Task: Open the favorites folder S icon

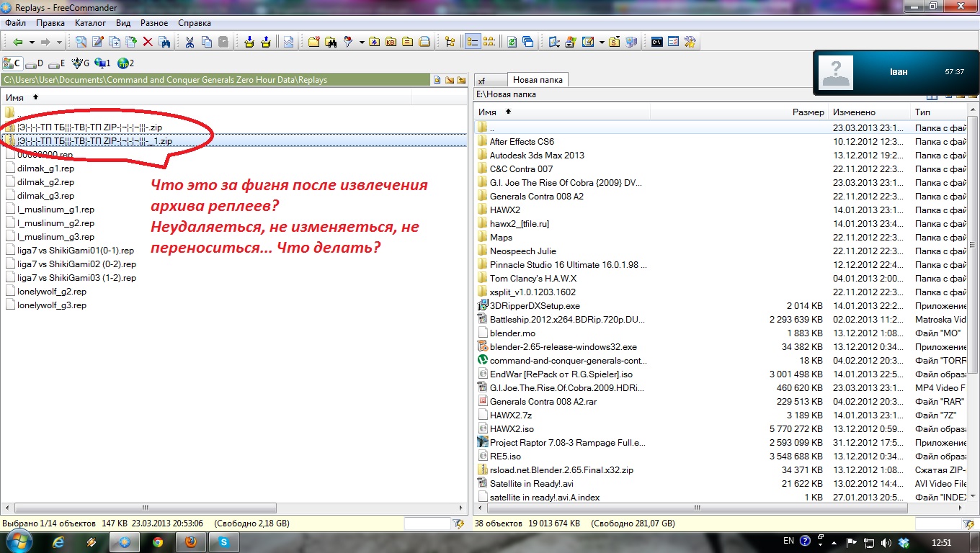Action: 614,42
